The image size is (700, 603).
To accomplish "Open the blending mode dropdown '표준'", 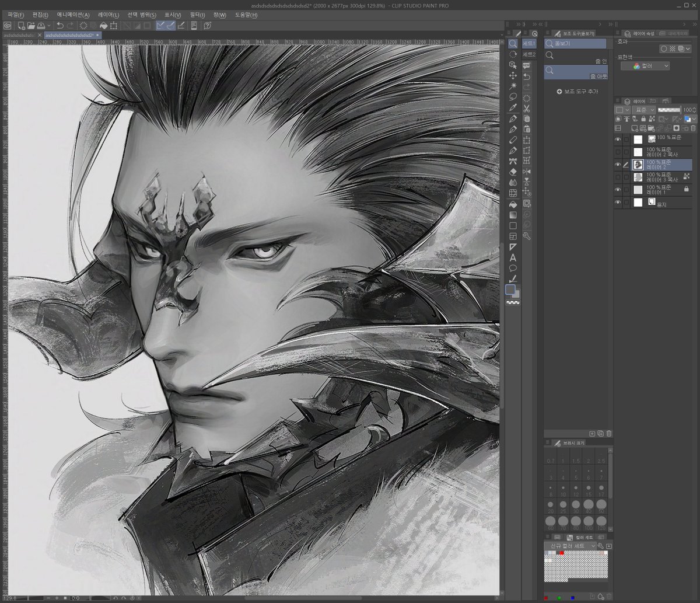I will click(643, 110).
